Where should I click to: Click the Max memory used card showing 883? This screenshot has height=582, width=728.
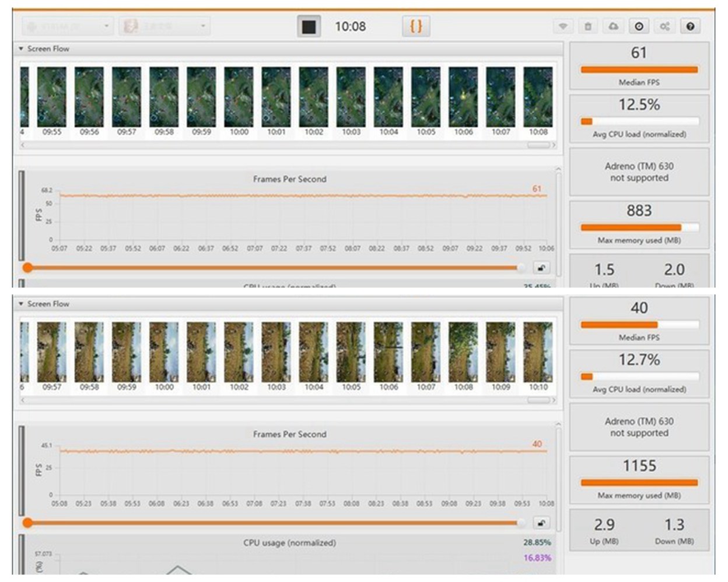click(639, 224)
